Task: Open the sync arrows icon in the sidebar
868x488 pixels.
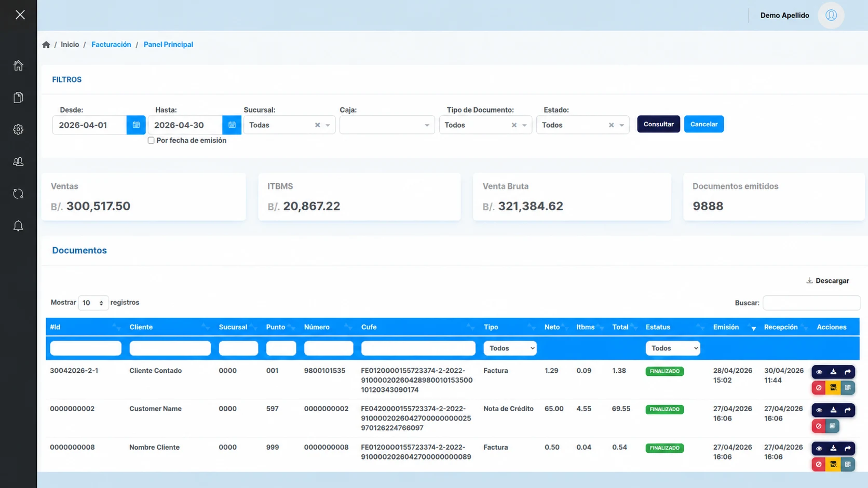Action: point(18,194)
